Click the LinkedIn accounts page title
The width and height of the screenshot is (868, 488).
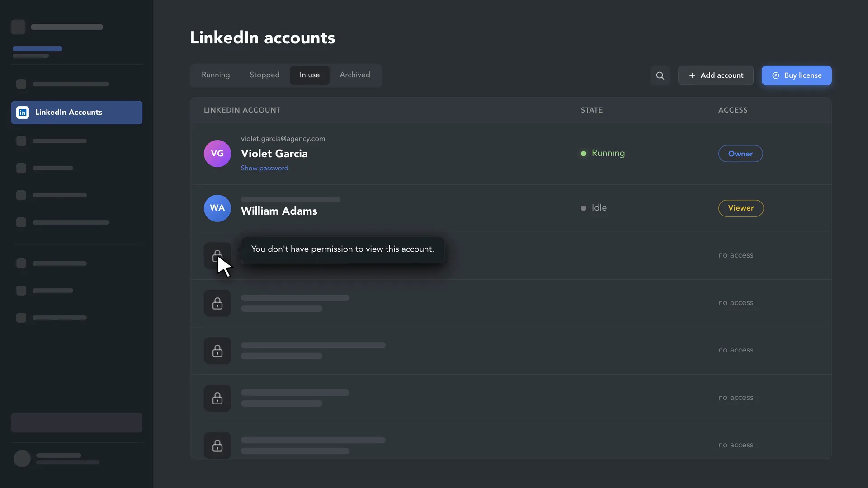[x=263, y=38]
